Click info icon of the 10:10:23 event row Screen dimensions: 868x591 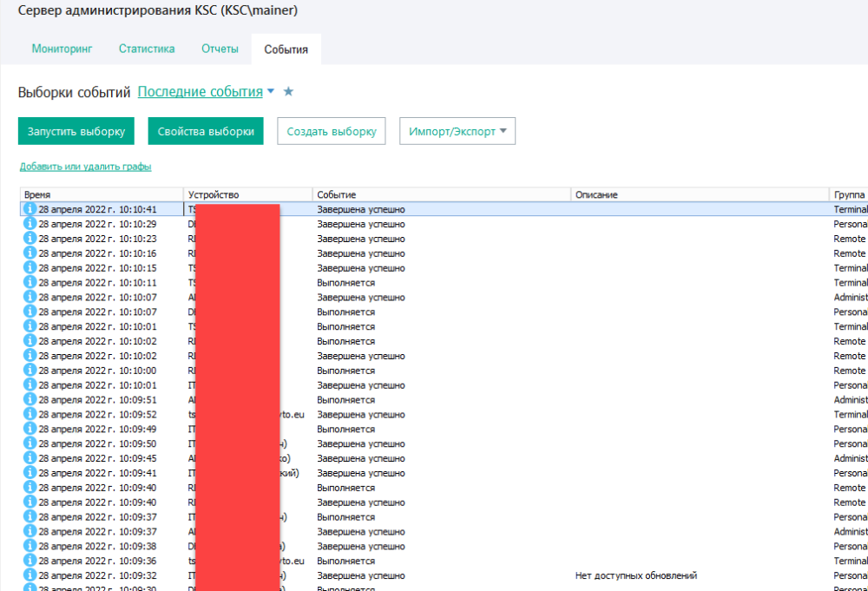(x=30, y=239)
